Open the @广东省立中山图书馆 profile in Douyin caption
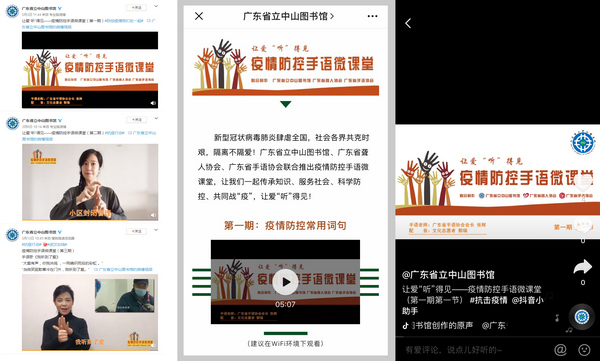This screenshot has width=600, height=361. tap(448, 274)
